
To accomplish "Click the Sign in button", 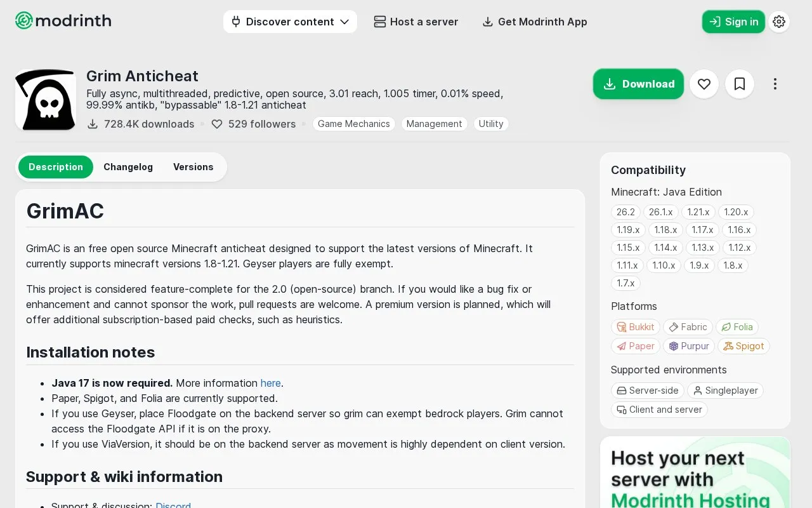I will (x=733, y=22).
